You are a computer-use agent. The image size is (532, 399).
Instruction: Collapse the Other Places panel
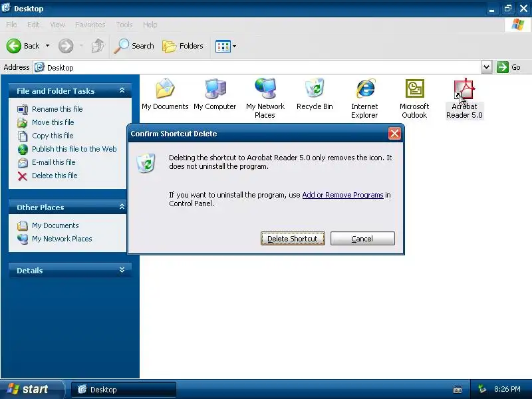[x=122, y=207]
